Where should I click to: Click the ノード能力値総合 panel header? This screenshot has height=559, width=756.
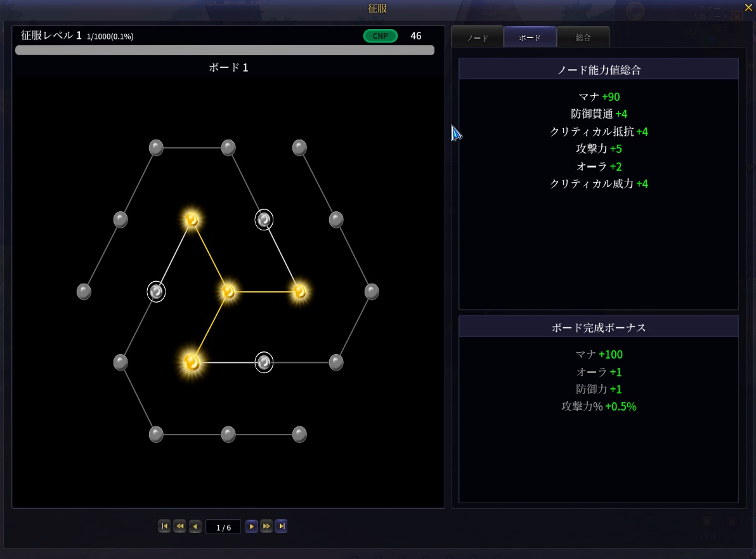(598, 70)
